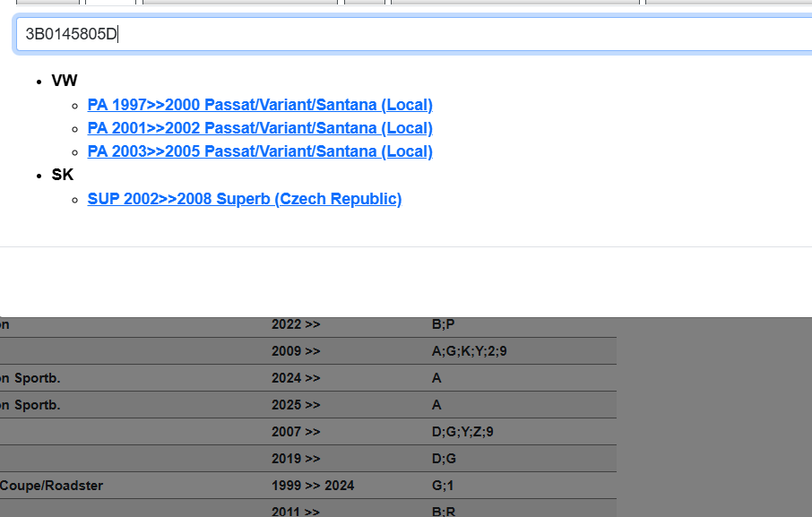Open SUP 2002>>2008 Superb (Czech Republic)
Viewport: 812px width, 517px height.
click(x=244, y=199)
